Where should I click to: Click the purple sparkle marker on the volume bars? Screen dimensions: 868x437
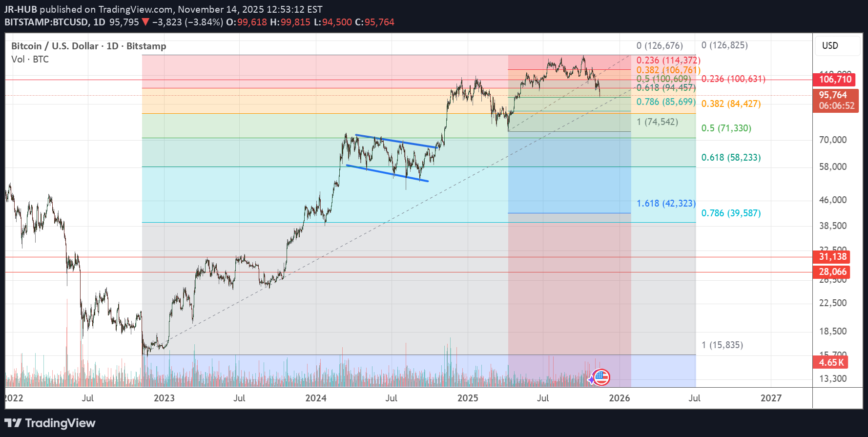coord(593,379)
